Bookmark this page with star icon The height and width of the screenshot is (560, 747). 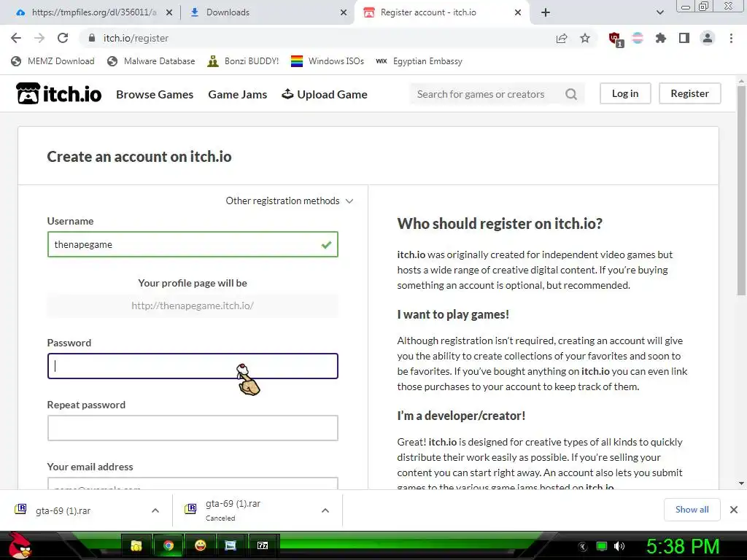tap(585, 38)
